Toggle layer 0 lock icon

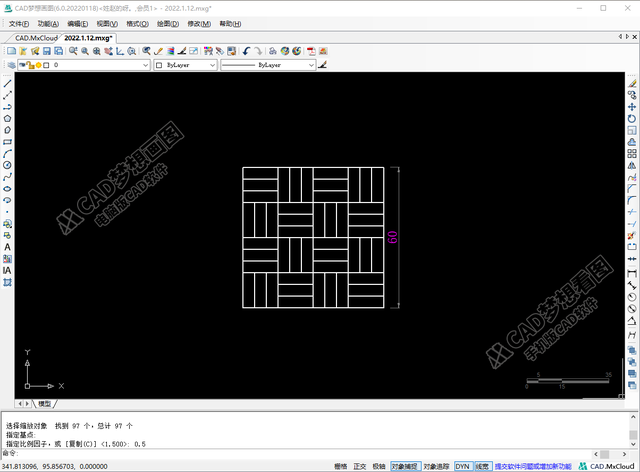30,65
